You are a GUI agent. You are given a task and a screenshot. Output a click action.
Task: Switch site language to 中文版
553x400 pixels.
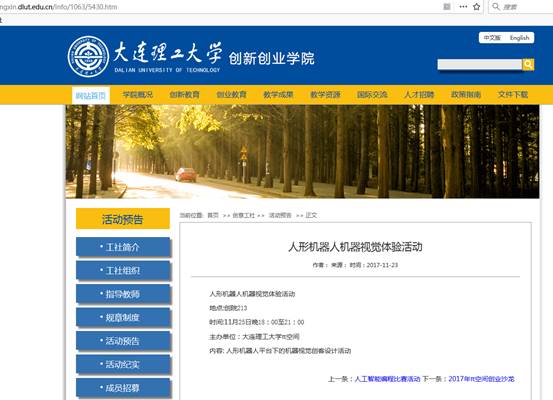click(x=492, y=38)
